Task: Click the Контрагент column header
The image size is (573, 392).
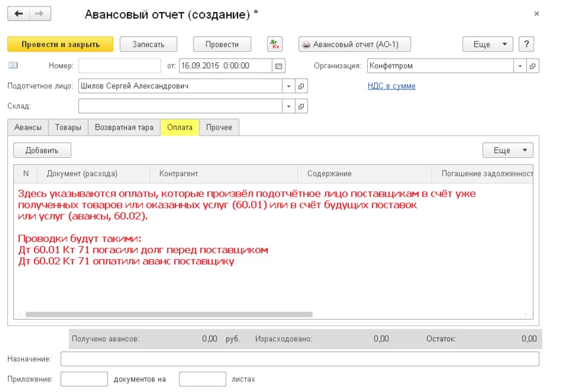Action: pos(224,174)
